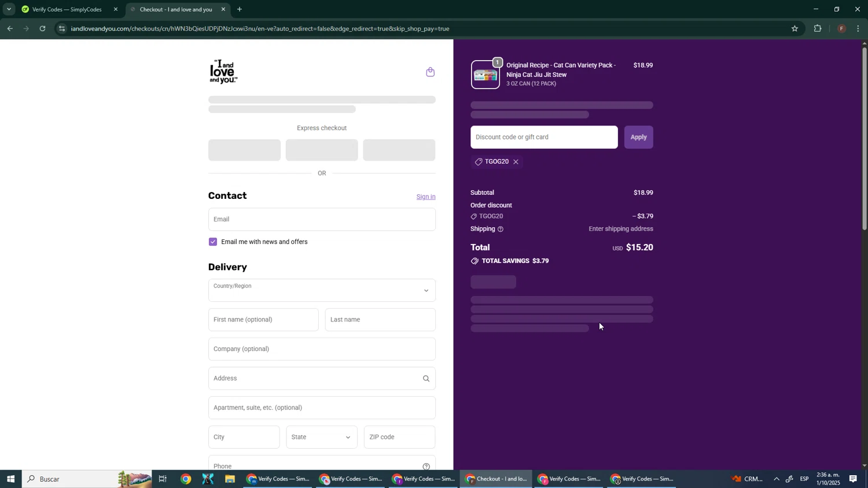Focus the Discount code or gift card field
This screenshot has height=488, width=868.
point(544,138)
